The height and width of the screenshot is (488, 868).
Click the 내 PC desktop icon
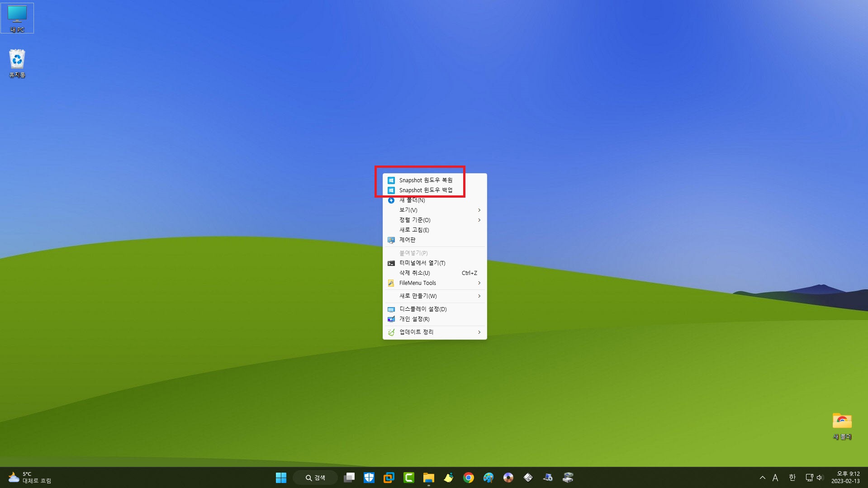tap(17, 18)
